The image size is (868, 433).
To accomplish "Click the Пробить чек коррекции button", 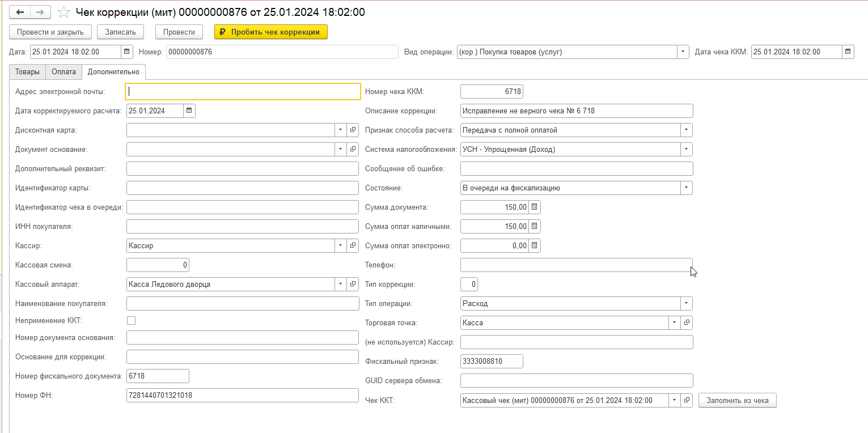I will (270, 32).
